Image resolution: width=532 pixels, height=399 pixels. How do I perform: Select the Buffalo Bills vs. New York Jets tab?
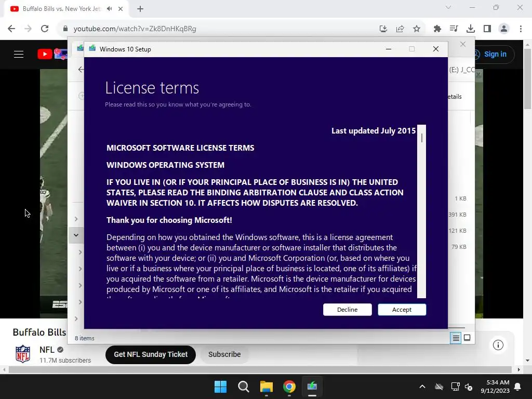pos(66,9)
